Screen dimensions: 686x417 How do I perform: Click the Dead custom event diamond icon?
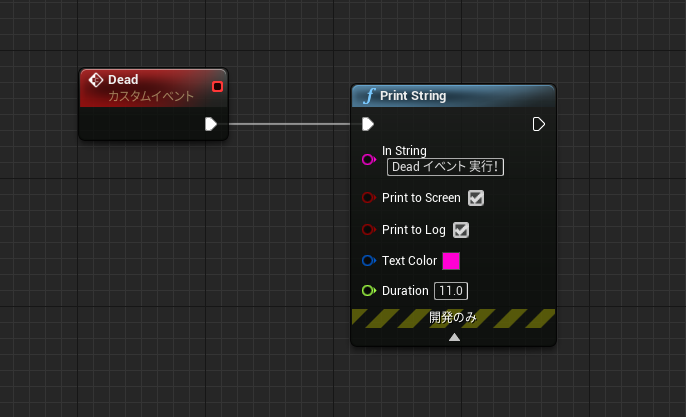(96, 80)
